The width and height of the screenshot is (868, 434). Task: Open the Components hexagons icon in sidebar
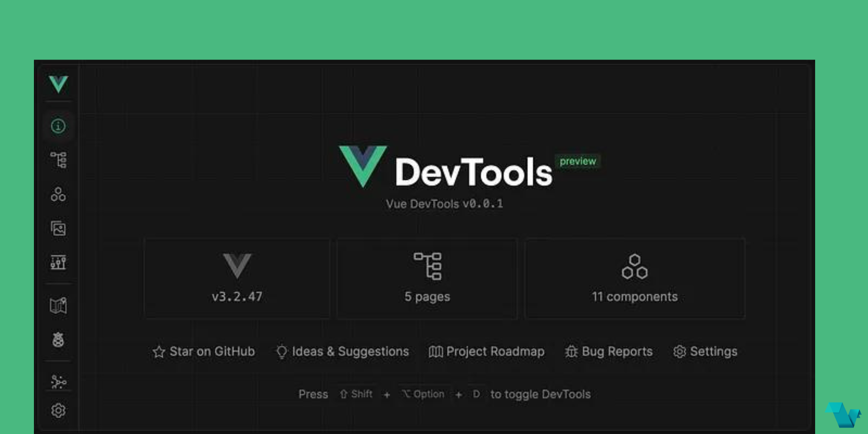tap(58, 194)
